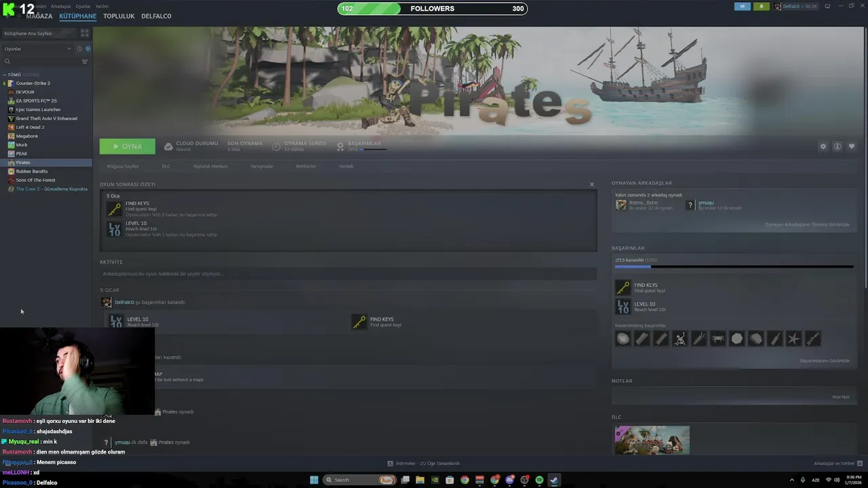
Task: Show game info icon
Action: point(837,146)
